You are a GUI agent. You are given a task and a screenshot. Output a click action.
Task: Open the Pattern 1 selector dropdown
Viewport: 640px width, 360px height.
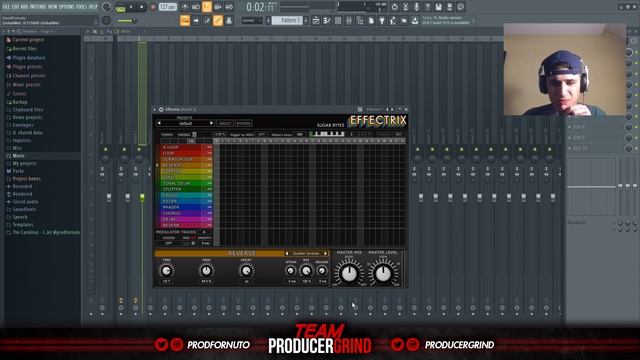click(x=287, y=20)
